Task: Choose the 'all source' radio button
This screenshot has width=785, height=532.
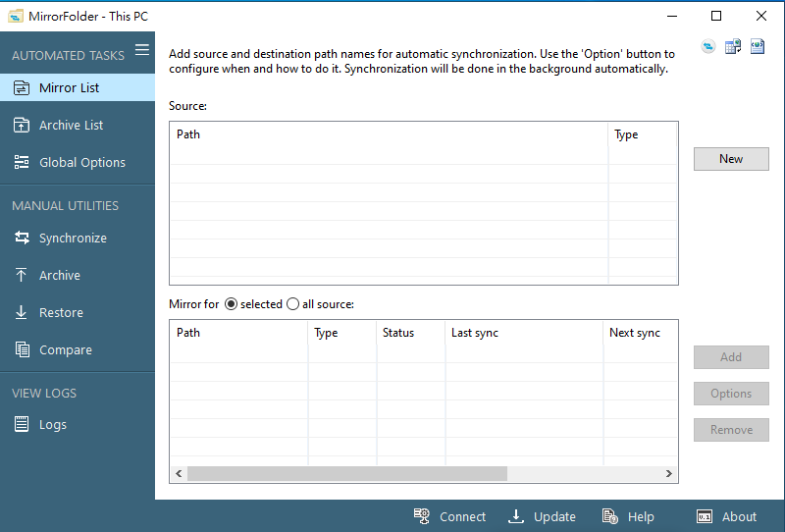Action: tap(292, 304)
